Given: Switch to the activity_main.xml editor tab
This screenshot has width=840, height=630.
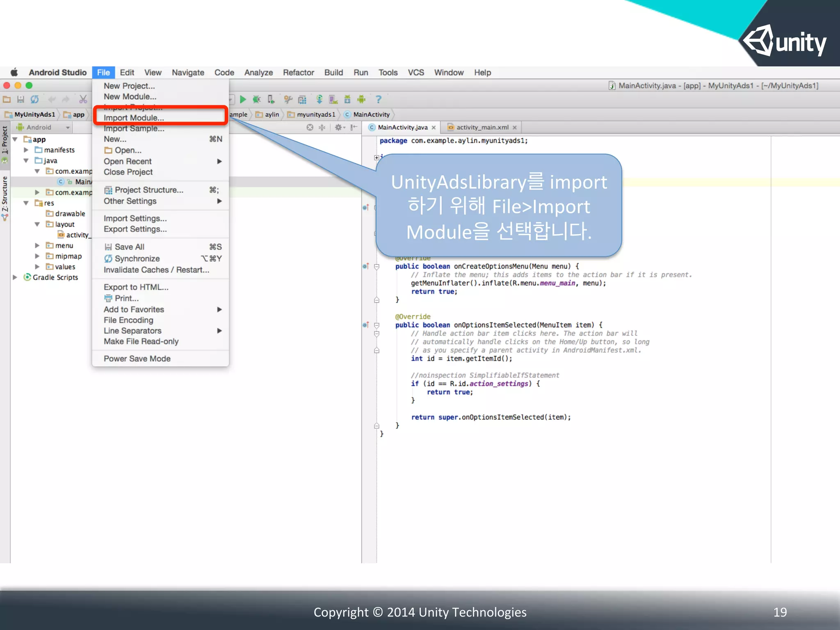Looking at the screenshot, I should 482,128.
